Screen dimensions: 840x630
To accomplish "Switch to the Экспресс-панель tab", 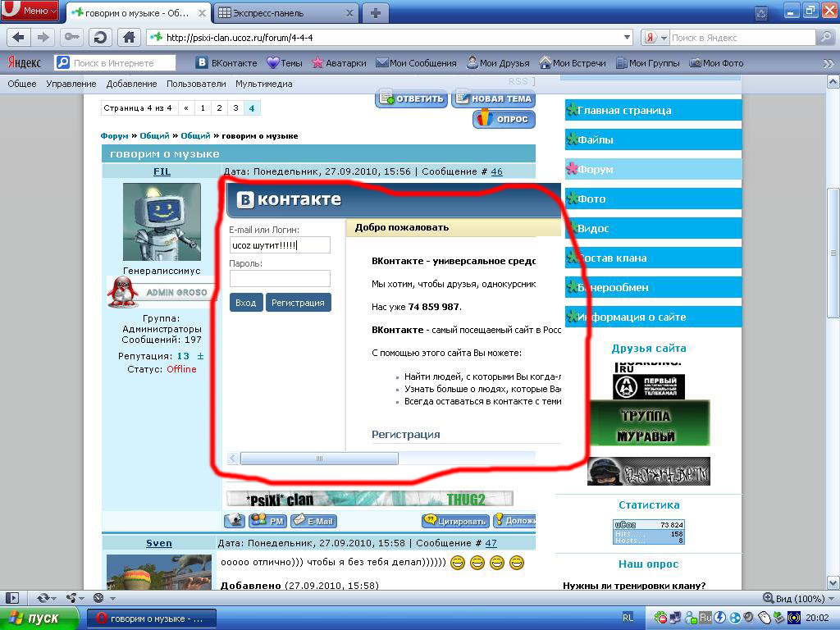I will tap(285, 13).
